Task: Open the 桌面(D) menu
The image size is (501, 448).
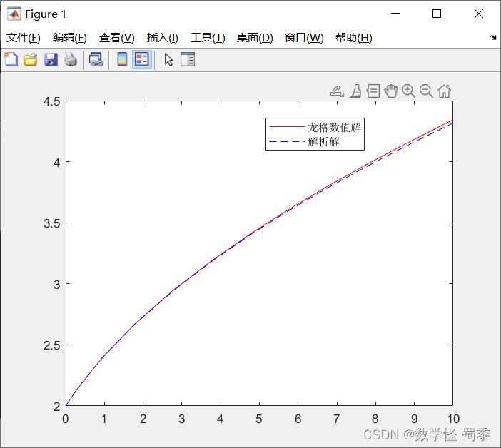Action: tap(255, 38)
